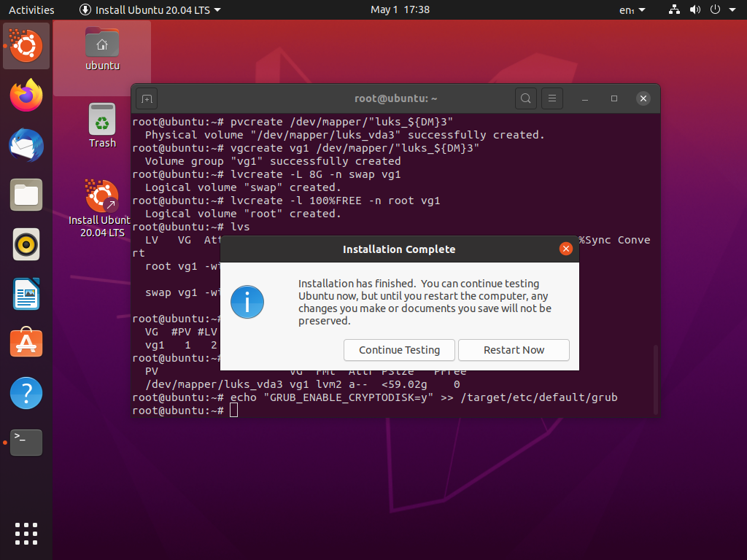Open the terminal hamburger menu
Viewport: 747px width, 560px height.
coord(552,98)
